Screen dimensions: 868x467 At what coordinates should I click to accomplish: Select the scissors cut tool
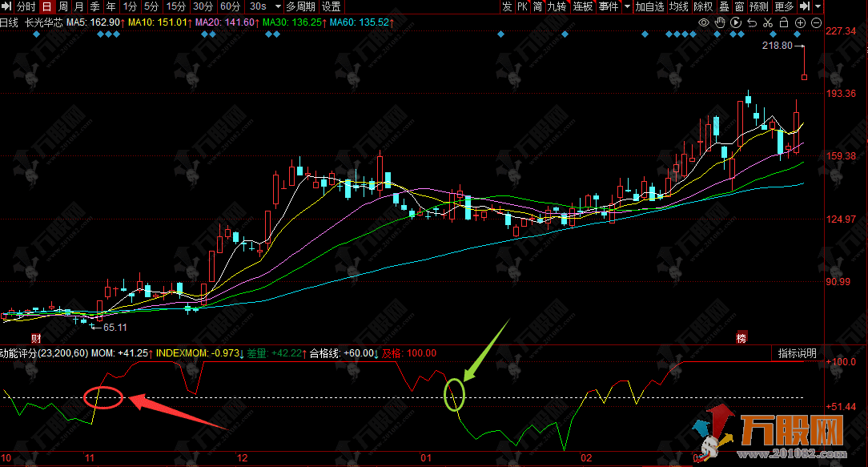769,22
